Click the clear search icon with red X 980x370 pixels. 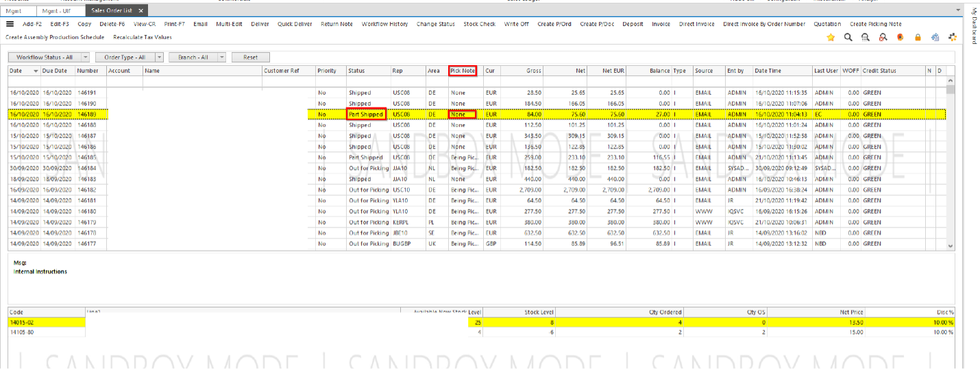(x=883, y=38)
